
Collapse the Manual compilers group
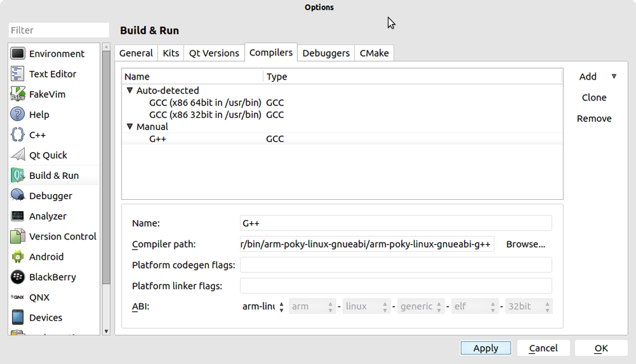tap(130, 127)
